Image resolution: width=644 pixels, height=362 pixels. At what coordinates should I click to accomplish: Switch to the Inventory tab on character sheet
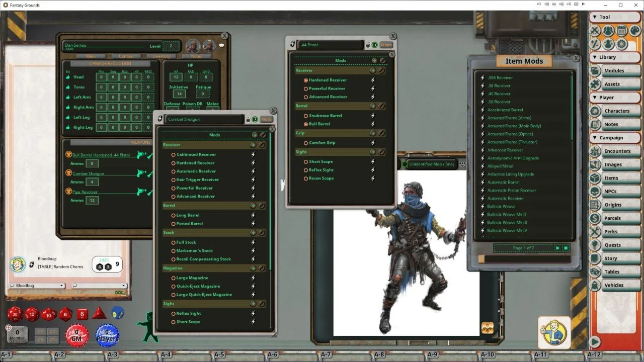[x=161, y=56]
